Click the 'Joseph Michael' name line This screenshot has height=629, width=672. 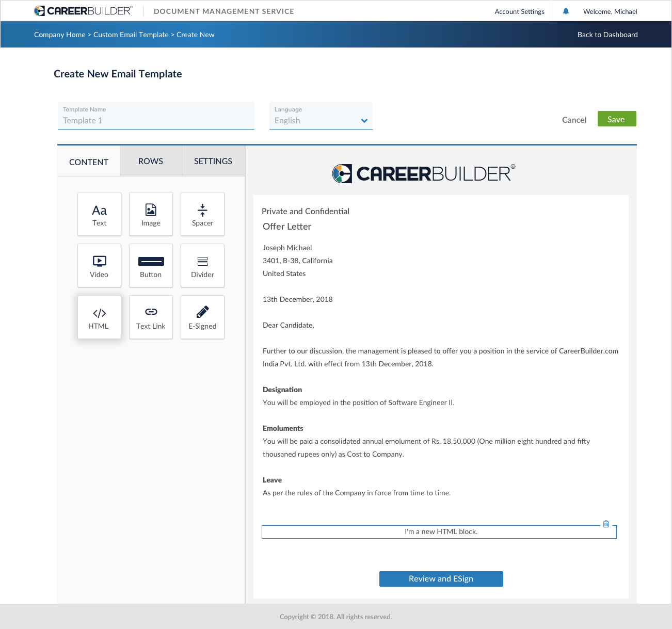[287, 248]
